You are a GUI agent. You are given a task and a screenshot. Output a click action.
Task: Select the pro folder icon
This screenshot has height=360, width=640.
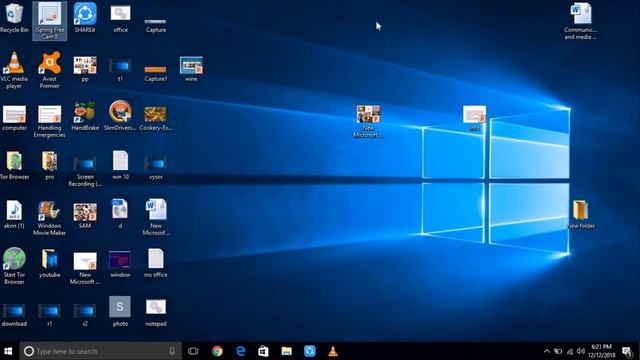(49, 165)
